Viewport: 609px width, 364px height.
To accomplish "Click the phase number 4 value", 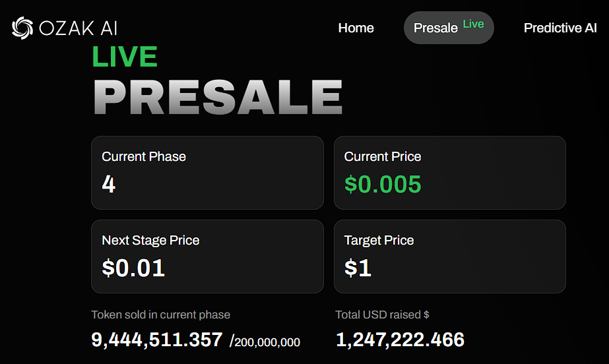I will coord(109,184).
